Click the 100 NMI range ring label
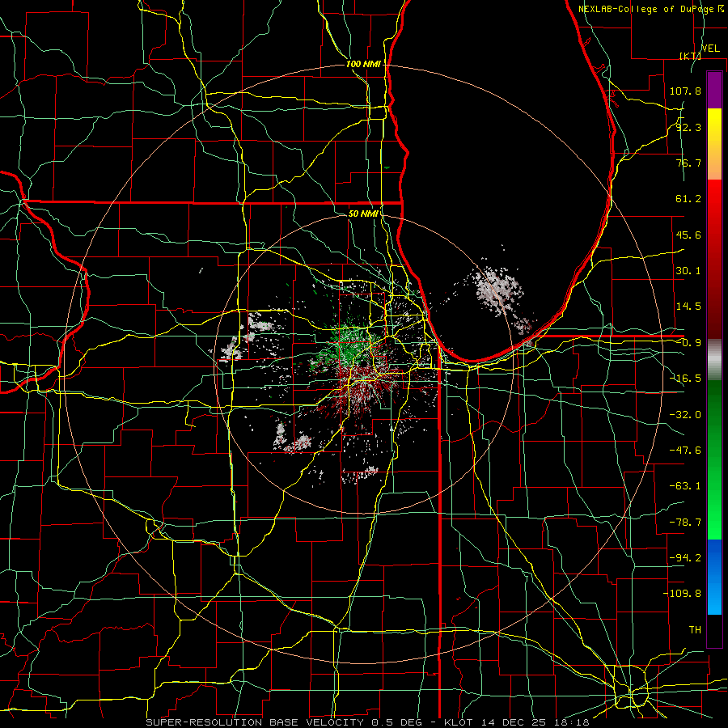 click(x=363, y=64)
